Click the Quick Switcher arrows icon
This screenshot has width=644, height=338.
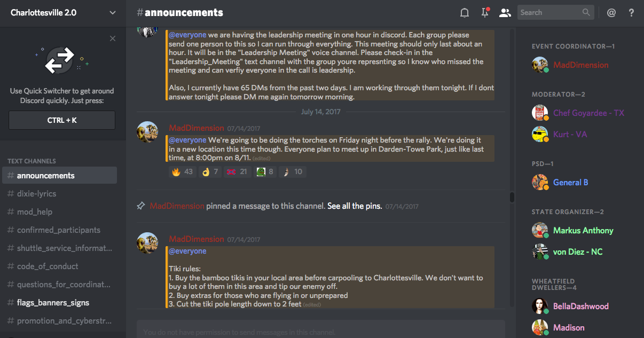59,60
